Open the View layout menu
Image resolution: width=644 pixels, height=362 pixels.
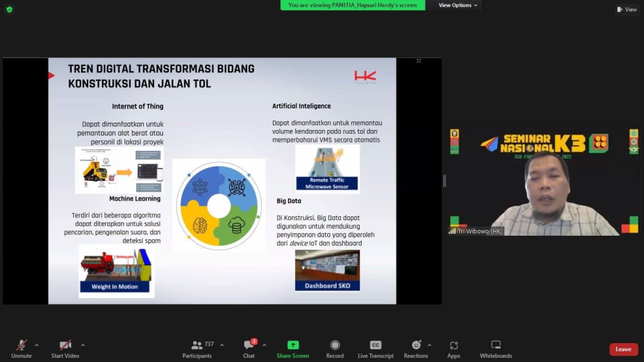coord(627,9)
